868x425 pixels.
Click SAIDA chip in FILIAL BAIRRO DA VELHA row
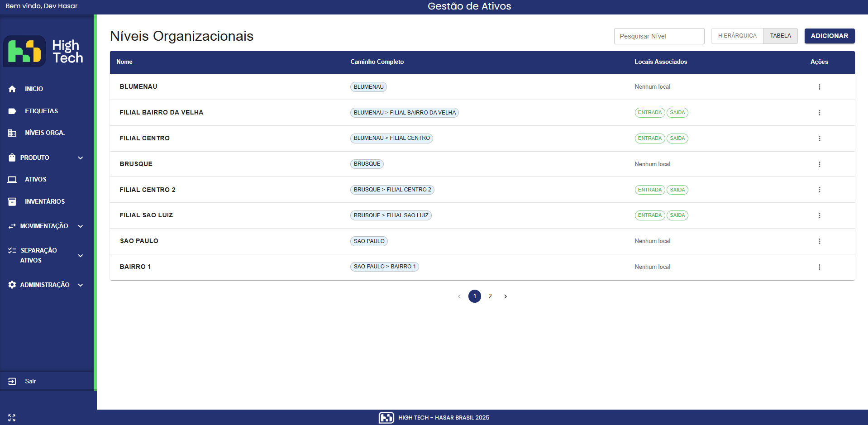pyautogui.click(x=677, y=113)
